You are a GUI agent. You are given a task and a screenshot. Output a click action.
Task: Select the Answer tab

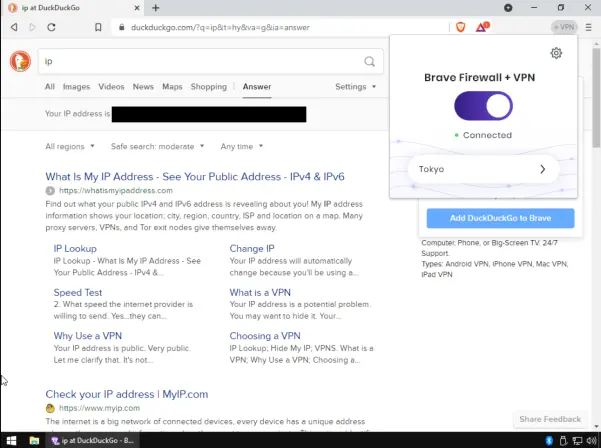[x=257, y=87]
